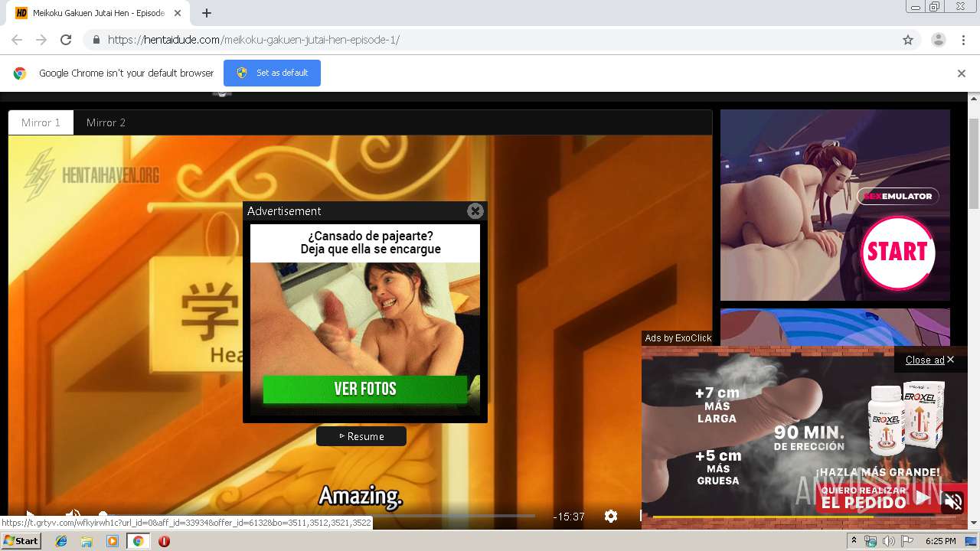Open the red circular taskbar icon

pyautogui.click(x=164, y=541)
